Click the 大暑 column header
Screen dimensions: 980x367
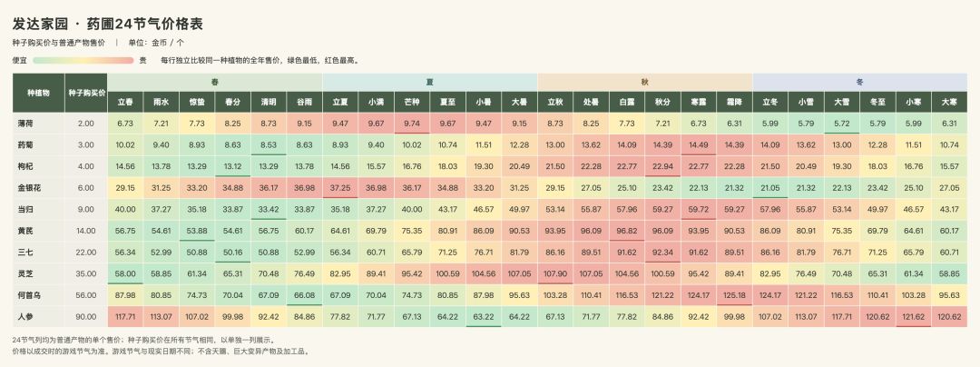coord(519,102)
